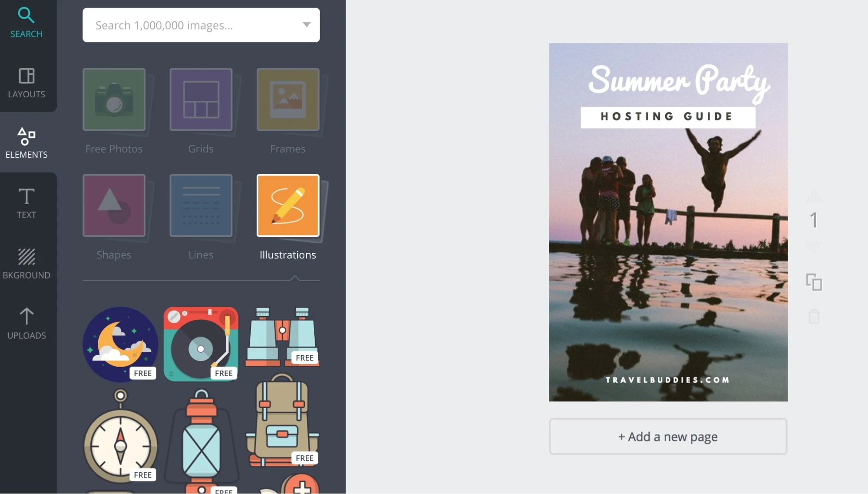Image resolution: width=868 pixels, height=494 pixels.
Task: Click the duplicate page button
Action: tap(814, 282)
